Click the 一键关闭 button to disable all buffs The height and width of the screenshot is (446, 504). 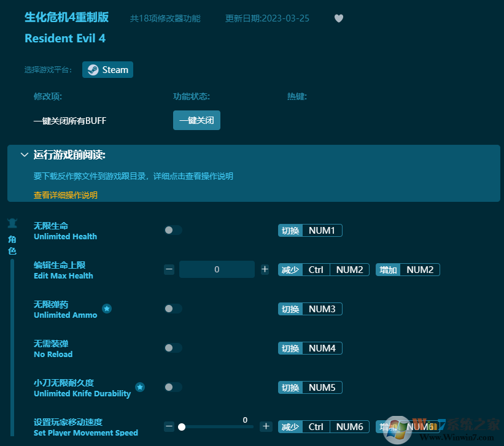tap(196, 120)
